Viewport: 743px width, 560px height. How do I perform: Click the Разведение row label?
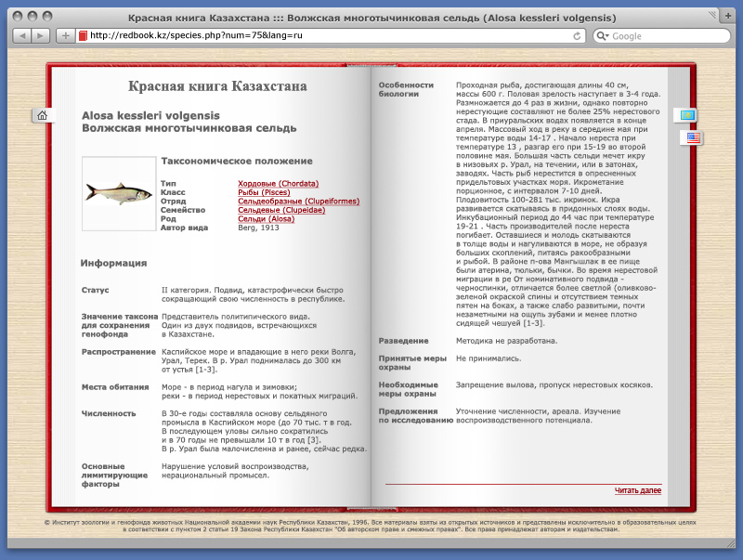click(403, 341)
